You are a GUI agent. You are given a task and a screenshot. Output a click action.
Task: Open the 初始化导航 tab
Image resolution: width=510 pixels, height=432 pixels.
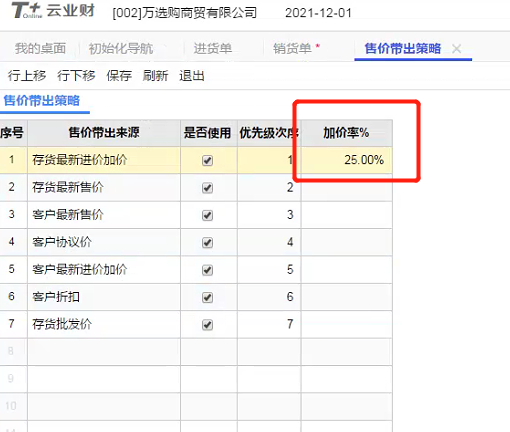121,49
